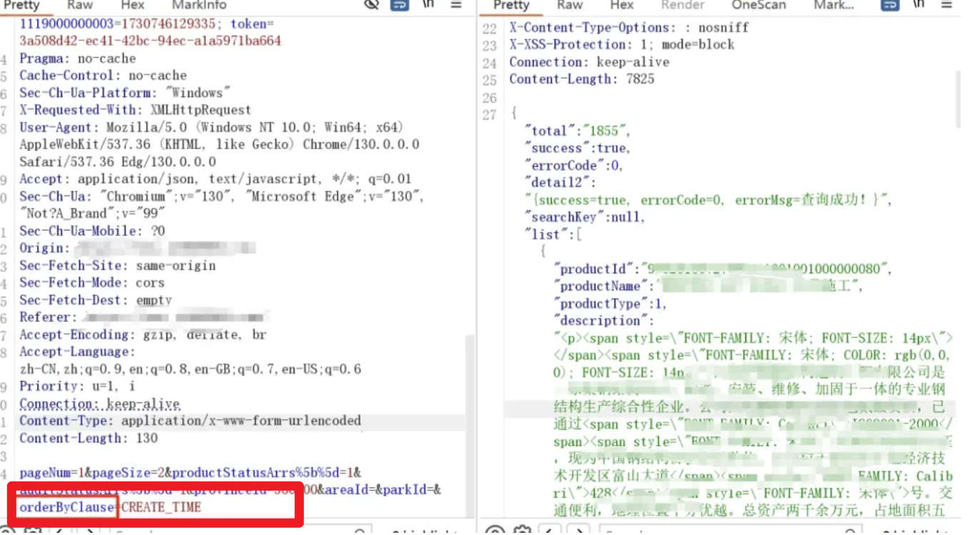
Task: Click the Content-Type: application/x-www-form-urlencoded header
Action: 190,421
